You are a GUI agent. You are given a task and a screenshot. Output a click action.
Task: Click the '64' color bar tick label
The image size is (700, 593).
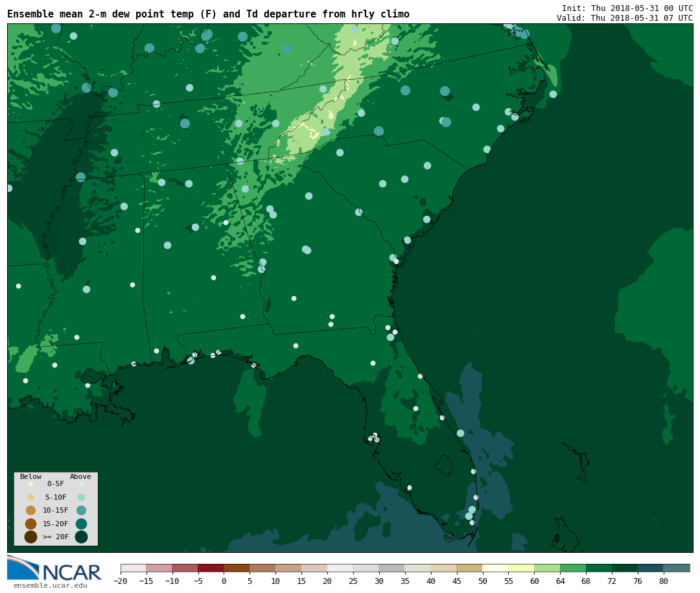(x=560, y=581)
